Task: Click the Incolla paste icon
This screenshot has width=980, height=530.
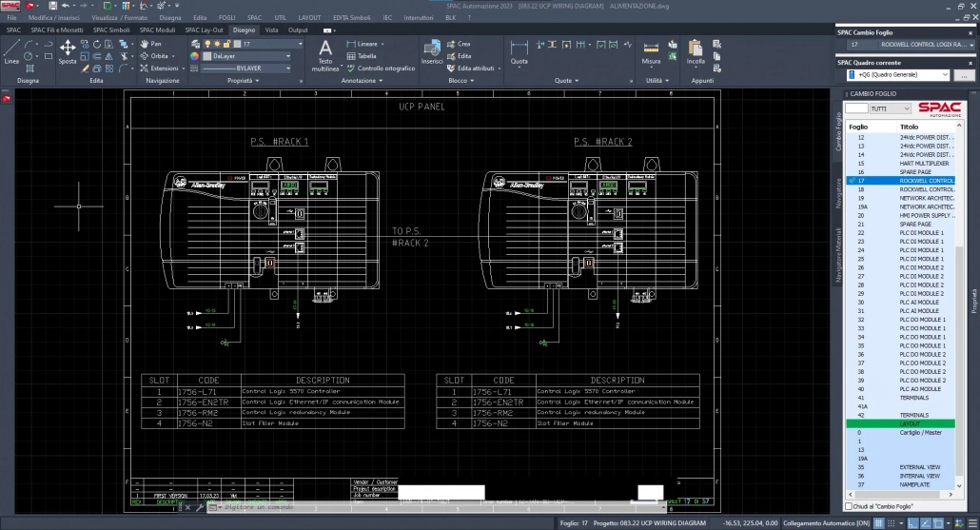Action: 696,51
